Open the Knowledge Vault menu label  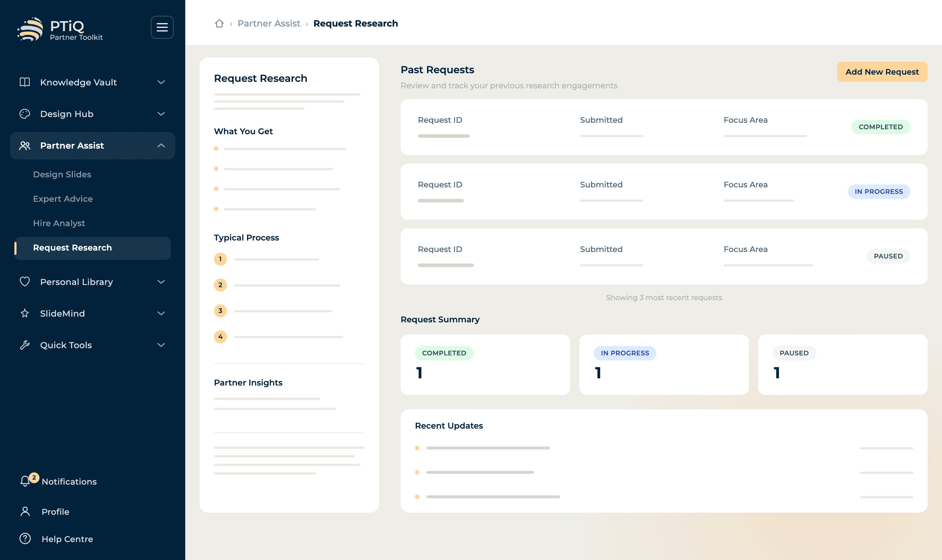[x=79, y=82]
